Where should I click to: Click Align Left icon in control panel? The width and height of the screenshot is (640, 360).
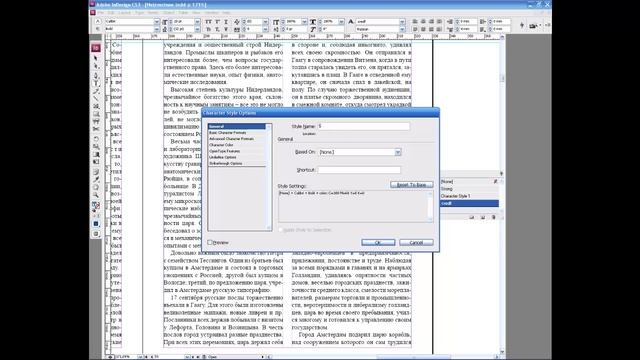click(x=415, y=22)
